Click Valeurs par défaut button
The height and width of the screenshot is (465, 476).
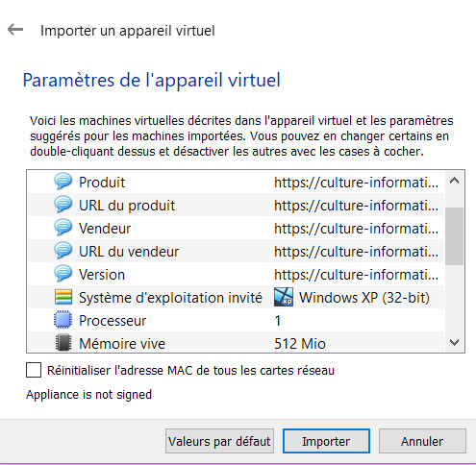click(x=219, y=441)
